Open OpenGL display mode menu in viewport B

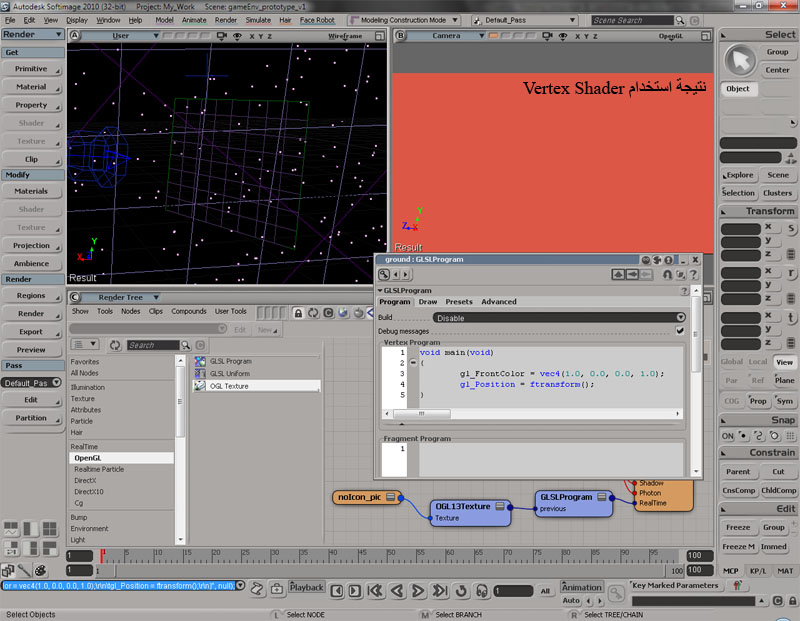670,36
